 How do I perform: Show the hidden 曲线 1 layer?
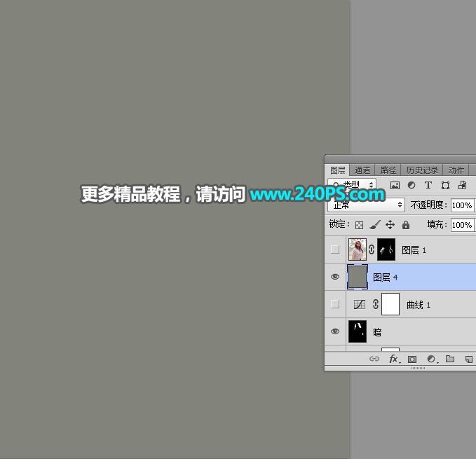pos(335,304)
